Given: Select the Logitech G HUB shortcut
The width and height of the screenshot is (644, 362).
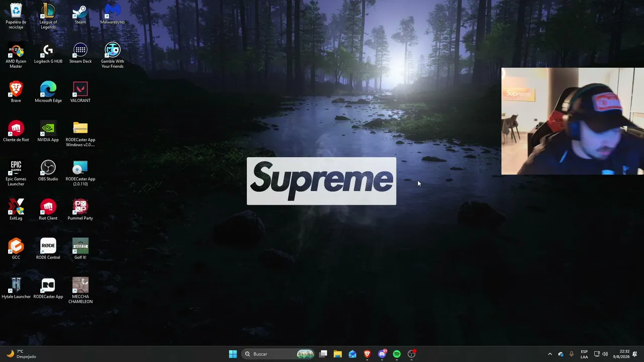Looking at the screenshot, I should pos(48,53).
